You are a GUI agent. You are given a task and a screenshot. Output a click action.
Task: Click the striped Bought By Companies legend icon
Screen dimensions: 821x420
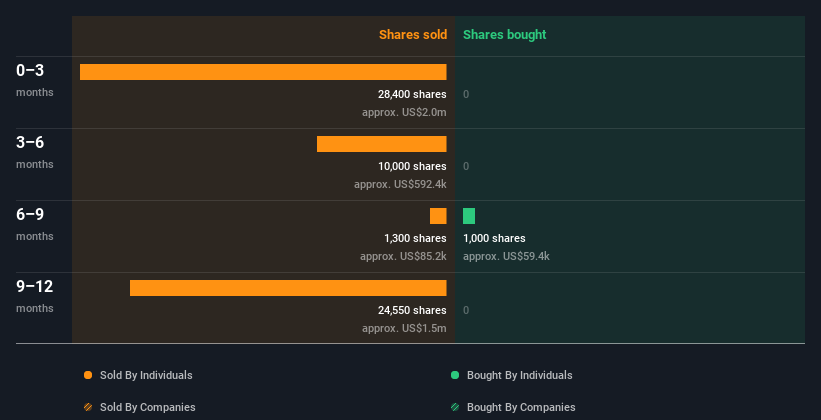(455, 407)
